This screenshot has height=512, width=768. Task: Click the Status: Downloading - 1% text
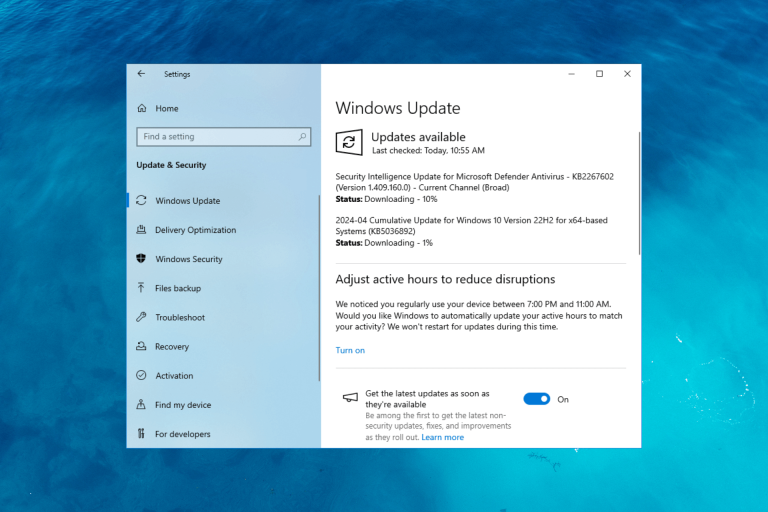tap(384, 243)
